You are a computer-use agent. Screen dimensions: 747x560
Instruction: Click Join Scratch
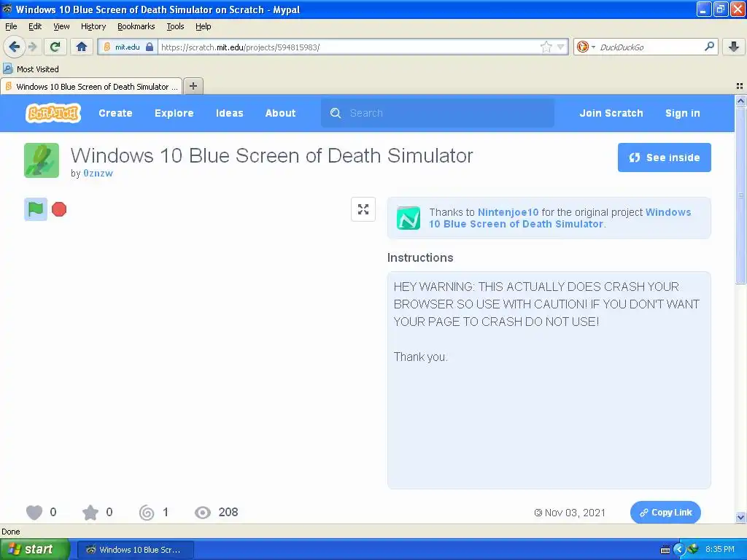[611, 113]
